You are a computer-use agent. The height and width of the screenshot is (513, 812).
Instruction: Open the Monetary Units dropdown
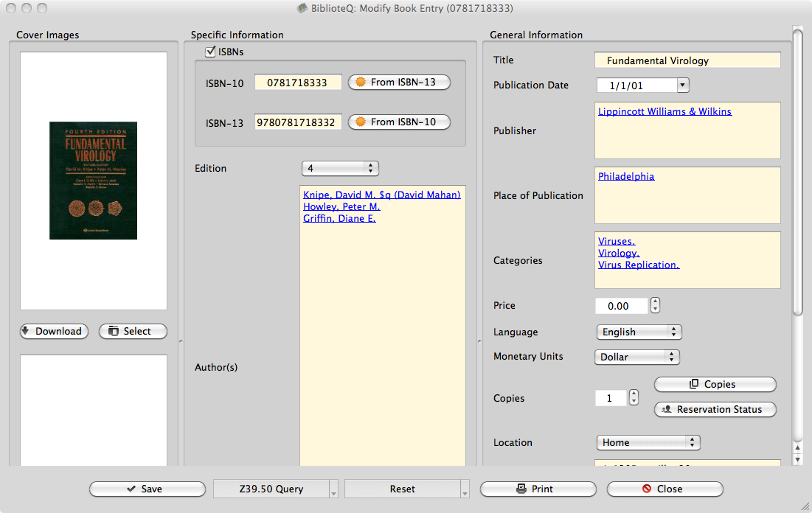click(x=637, y=357)
